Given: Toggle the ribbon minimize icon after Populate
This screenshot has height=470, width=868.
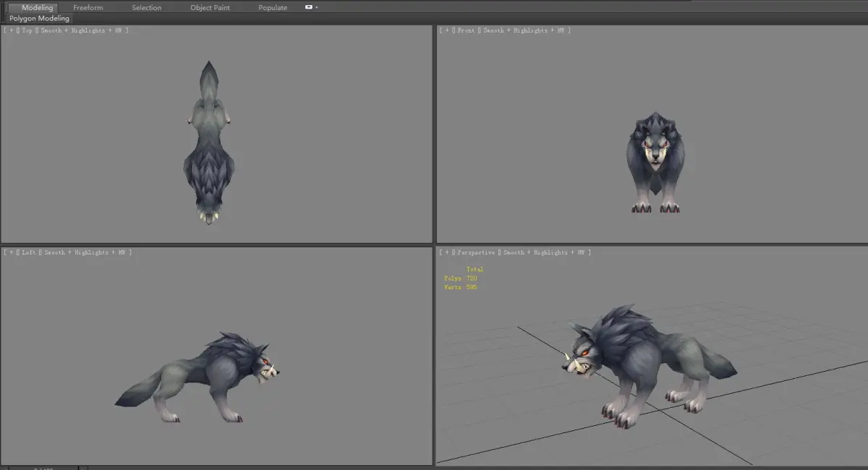Looking at the screenshot, I should [309, 7].
